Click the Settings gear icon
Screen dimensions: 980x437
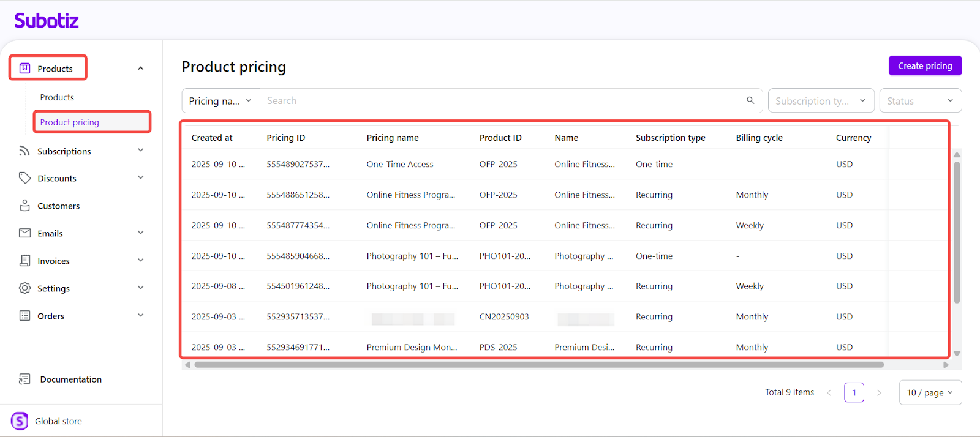tap(24, 288)
